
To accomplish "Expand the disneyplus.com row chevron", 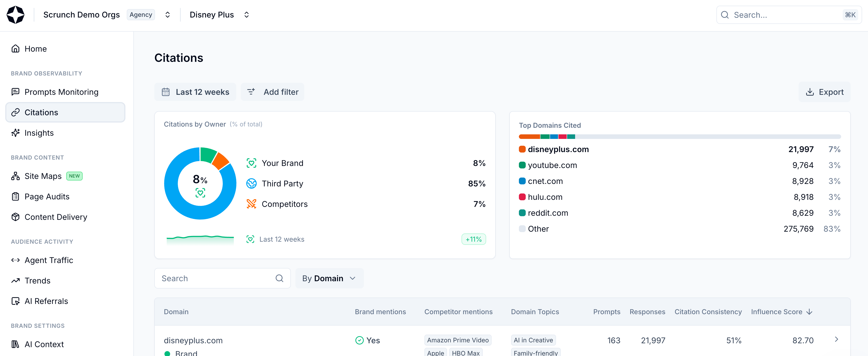I will (836, 339).
